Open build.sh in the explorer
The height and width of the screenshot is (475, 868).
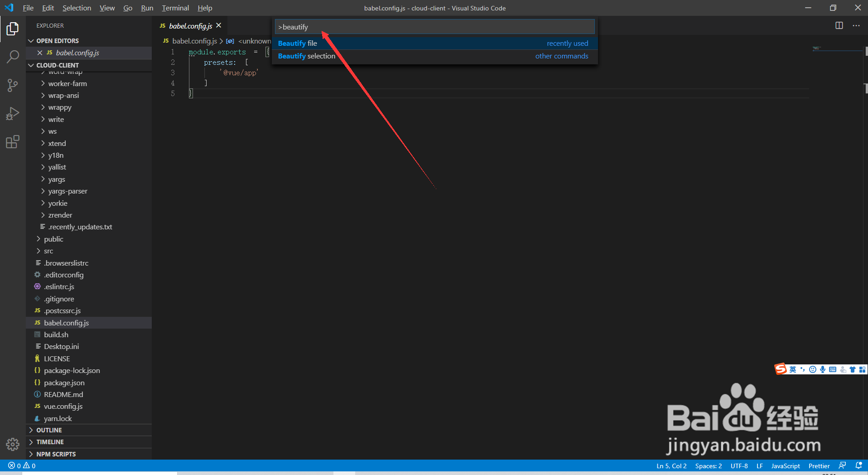tap(89, 334)
